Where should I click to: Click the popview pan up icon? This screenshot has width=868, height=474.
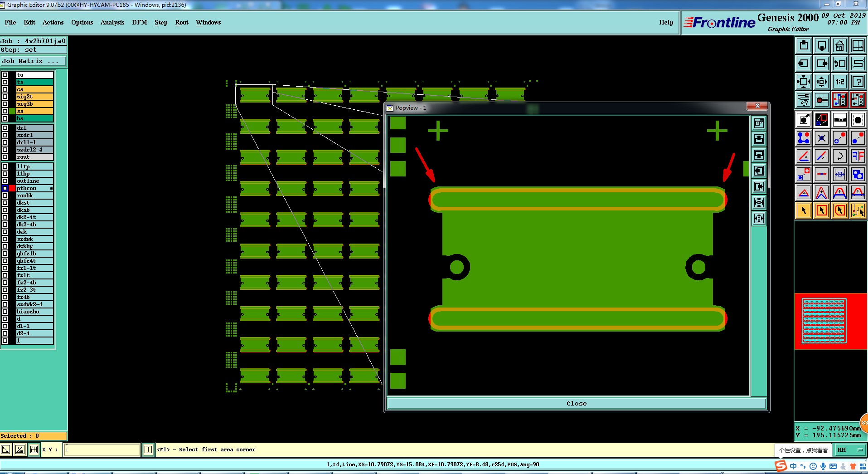point(759,139)
